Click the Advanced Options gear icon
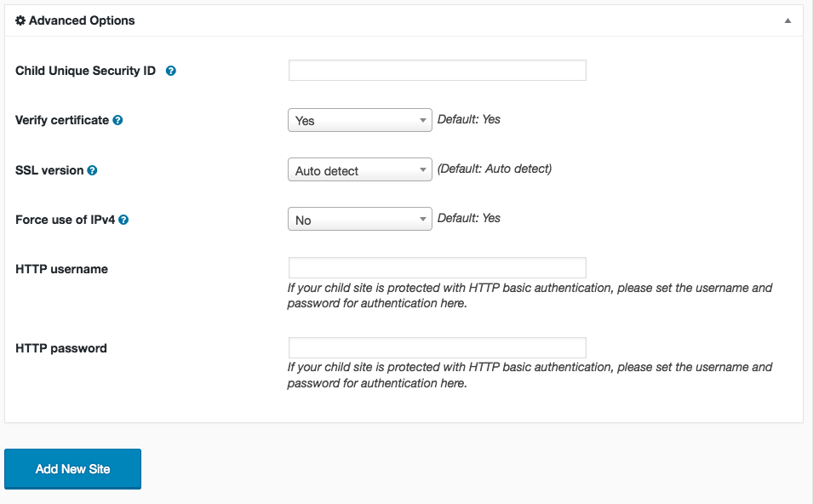The width and height of the screenshot is (813, 504). point(20,20)
